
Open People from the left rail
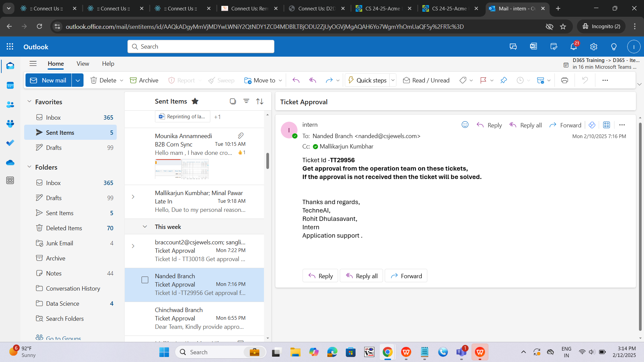click(x=10, y=105)
